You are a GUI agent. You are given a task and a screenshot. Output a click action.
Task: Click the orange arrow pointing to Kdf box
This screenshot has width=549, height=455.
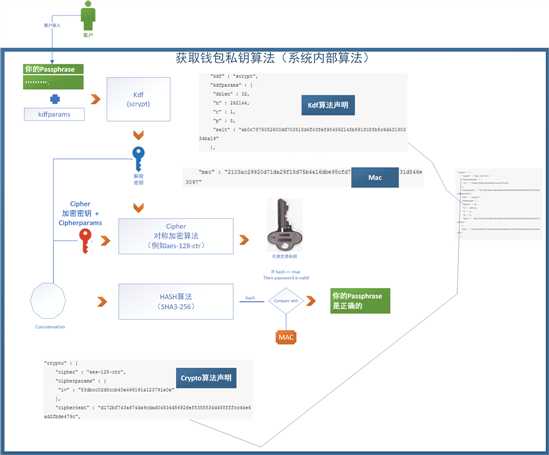(96, 99)
